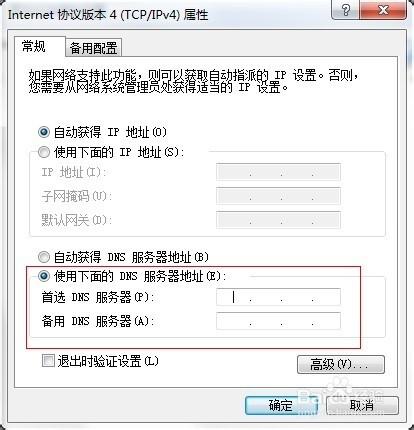Cancel with the 取消 button

(x=362, y=405)
